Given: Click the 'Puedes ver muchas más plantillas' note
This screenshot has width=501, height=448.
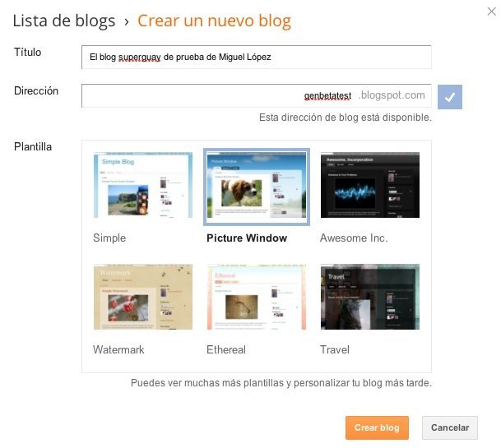Looking at the screenshot, I should point(281,383).
